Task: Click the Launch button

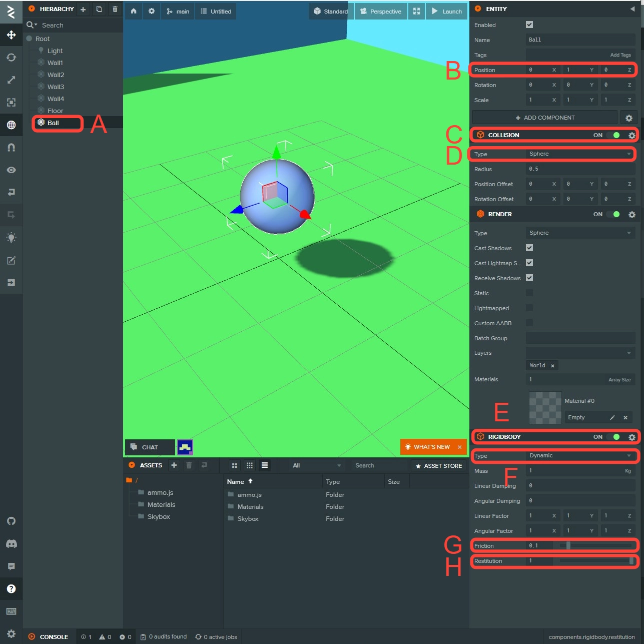Action: (x=447, y=11)
